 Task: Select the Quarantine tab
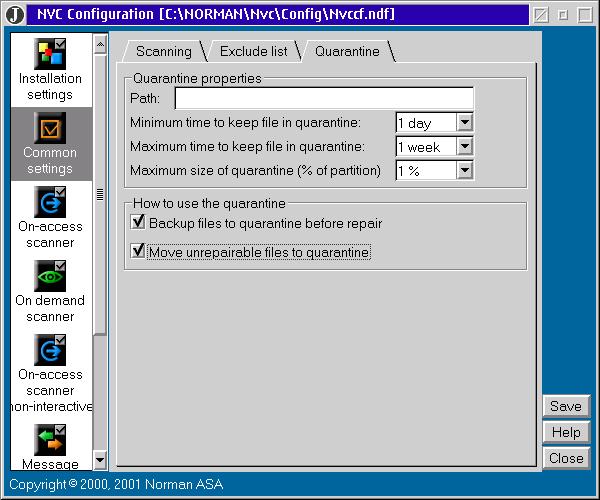[x=347, y=51]
